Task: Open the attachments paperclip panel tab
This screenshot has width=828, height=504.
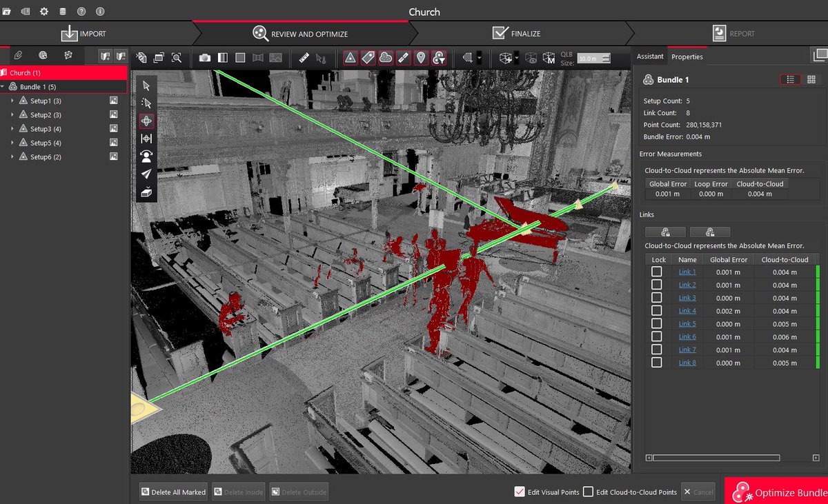Action: (19, 55)
